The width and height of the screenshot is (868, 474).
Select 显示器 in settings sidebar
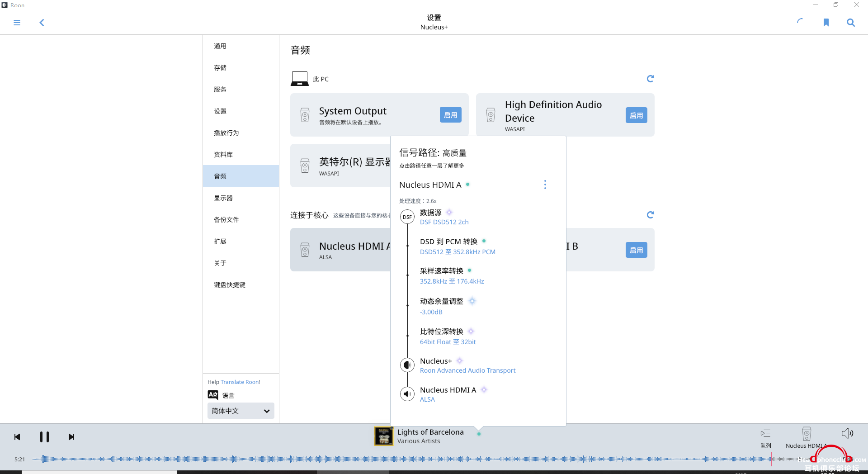coord(241,198)
